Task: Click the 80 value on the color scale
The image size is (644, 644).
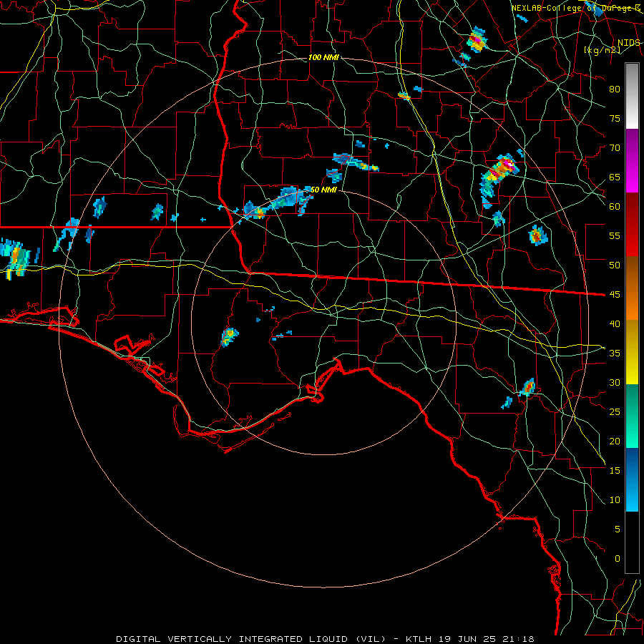Action: tap(615, 89)
